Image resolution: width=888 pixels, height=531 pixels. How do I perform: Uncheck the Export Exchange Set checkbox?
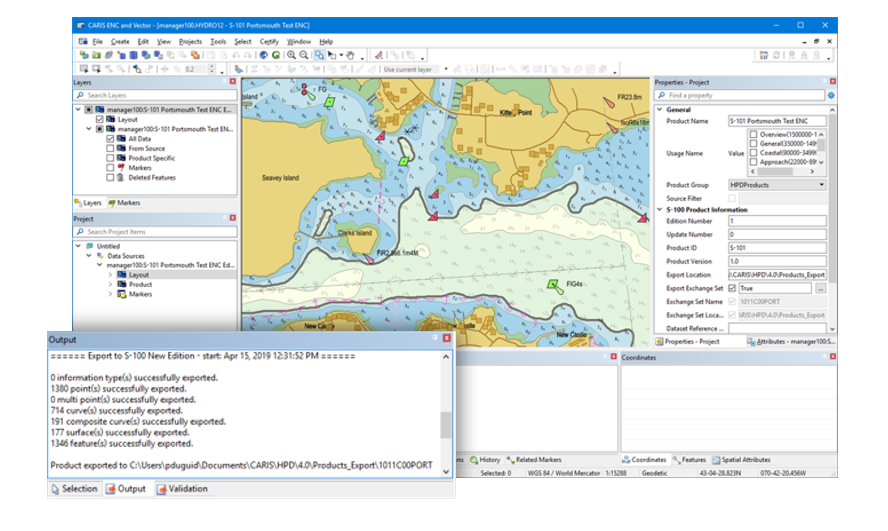[732, 288]
